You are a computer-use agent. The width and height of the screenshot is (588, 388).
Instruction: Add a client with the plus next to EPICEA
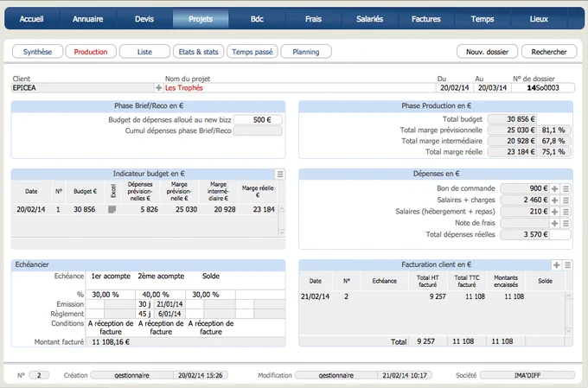[x=158, y=88]
